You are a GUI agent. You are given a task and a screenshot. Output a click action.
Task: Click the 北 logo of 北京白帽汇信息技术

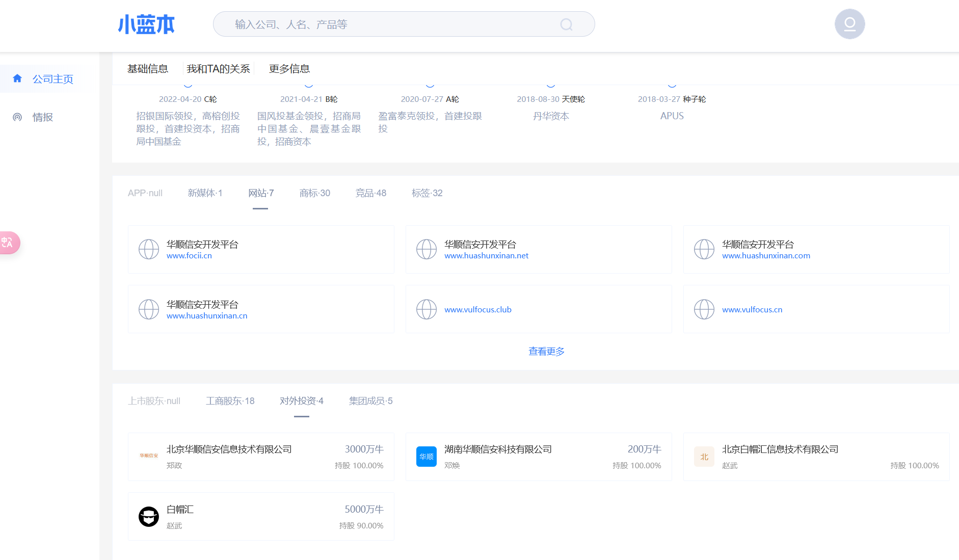click(x=704, y=457)
